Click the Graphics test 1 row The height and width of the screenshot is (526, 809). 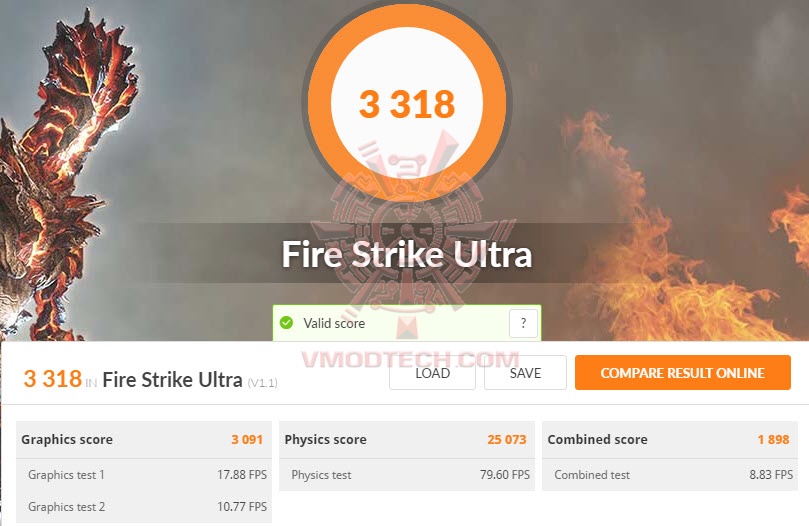144,475
